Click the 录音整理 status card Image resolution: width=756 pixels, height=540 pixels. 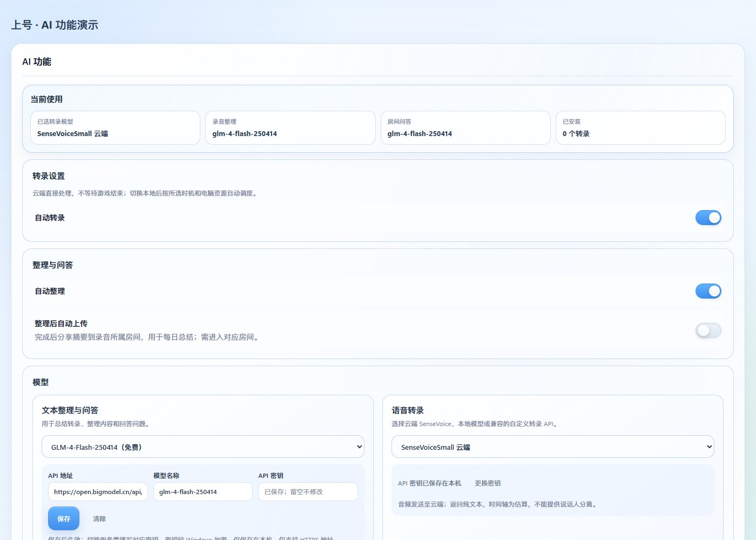[x=291, y=128]
